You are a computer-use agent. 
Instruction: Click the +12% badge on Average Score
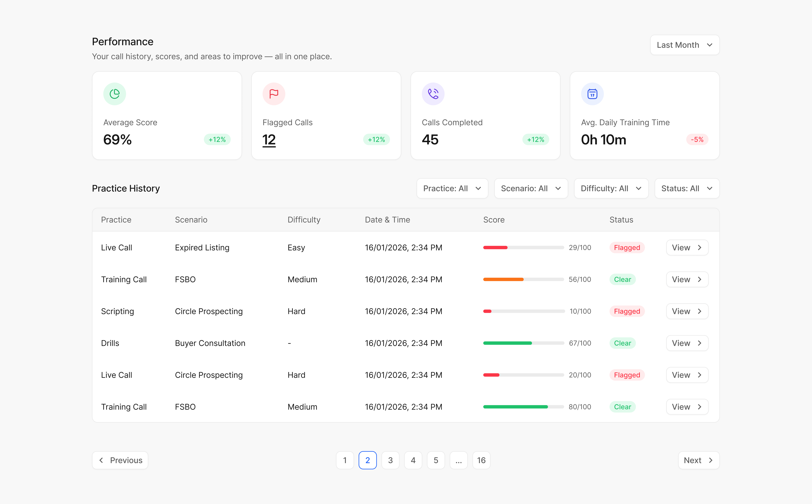click(217, 139)
